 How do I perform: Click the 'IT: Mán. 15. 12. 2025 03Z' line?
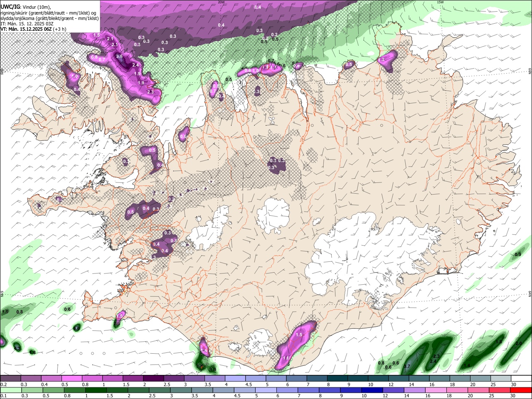pos(27,24)
